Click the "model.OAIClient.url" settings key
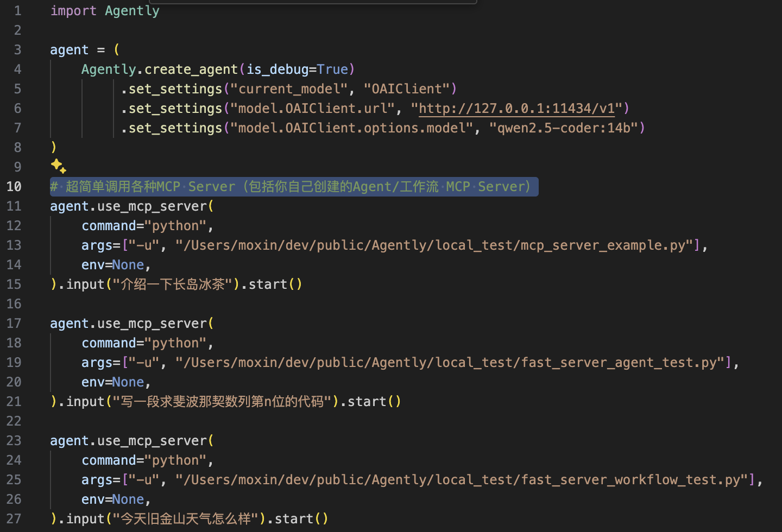The height and width of the screenshot is (532, 782). [312, 109]
